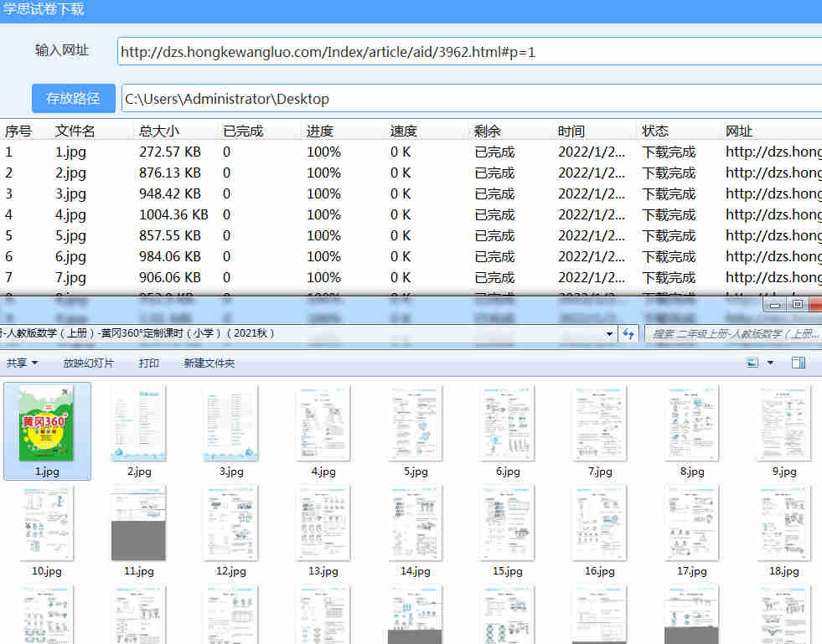Click the 存放路径 button

click(74, 98)
